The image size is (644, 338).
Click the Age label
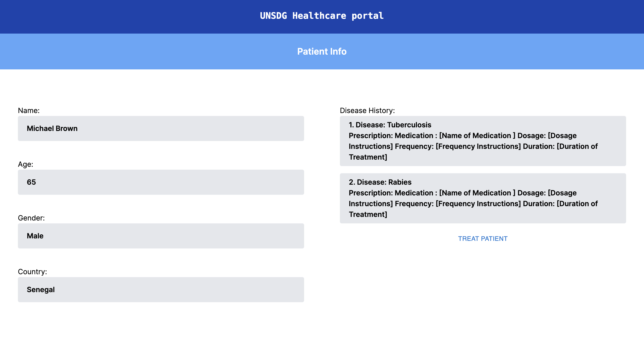coord(25,164)
